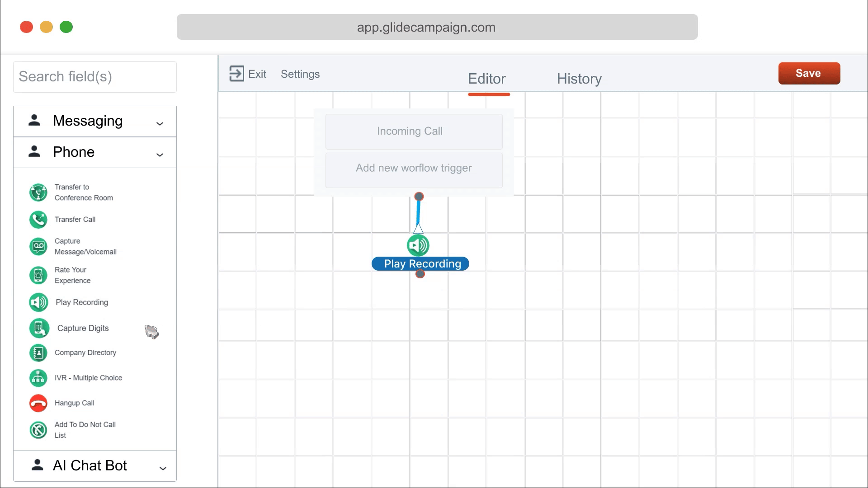Click Exit to leave the editor

coord(248,74)
